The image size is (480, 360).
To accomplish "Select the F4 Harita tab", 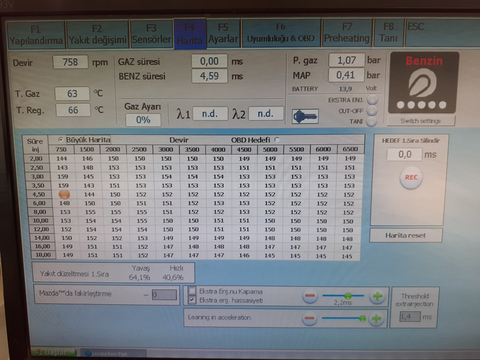I will [190, 34].
